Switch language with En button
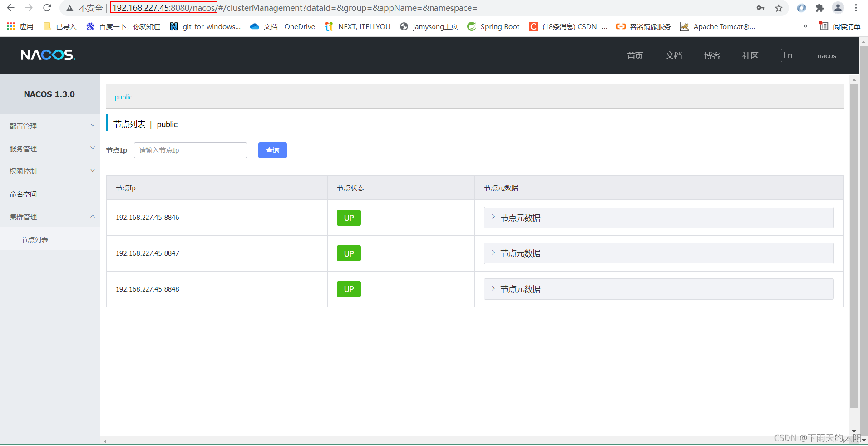The image size is (868, 446). [788, 55]
